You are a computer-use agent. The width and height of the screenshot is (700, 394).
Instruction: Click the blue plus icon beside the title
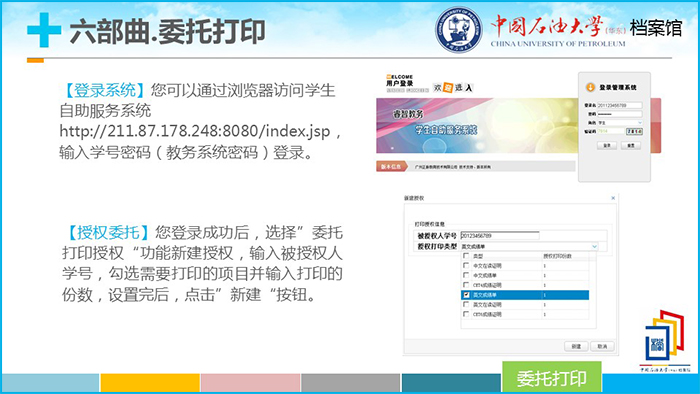tap(44, 30)
